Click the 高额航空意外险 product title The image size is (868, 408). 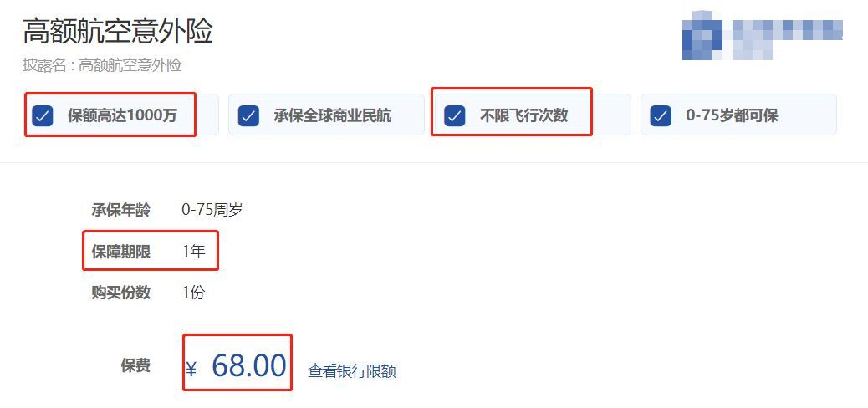pos(118,32)
